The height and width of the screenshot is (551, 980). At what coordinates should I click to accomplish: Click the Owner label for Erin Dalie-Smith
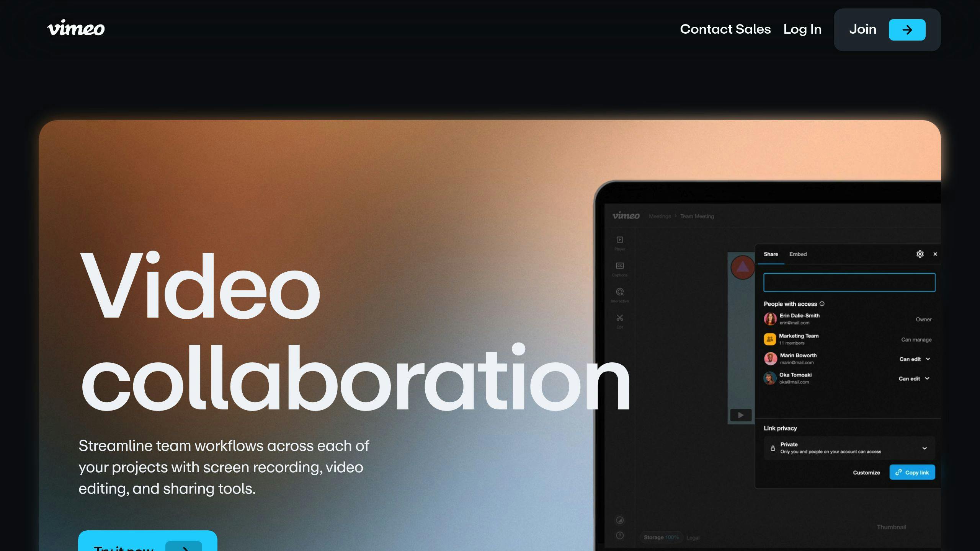[923, 319]
